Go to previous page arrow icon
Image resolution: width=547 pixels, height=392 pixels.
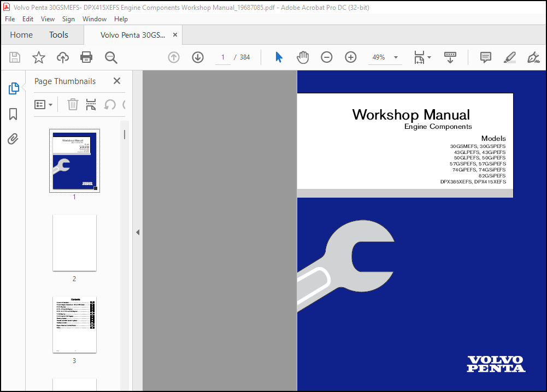click(x=174, y=57)
